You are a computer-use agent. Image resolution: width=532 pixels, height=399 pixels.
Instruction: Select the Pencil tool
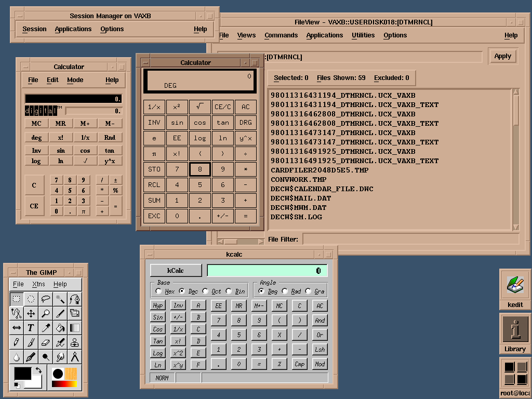16,342
